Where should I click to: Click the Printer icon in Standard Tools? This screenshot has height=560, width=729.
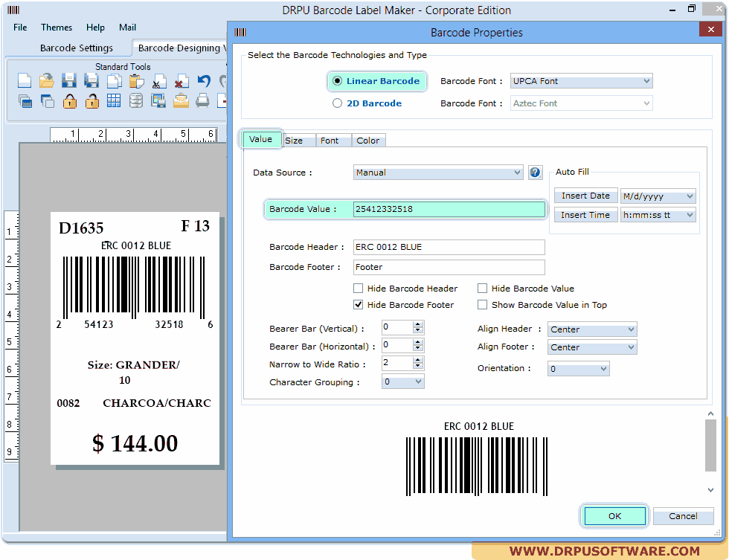coord(202,101)
